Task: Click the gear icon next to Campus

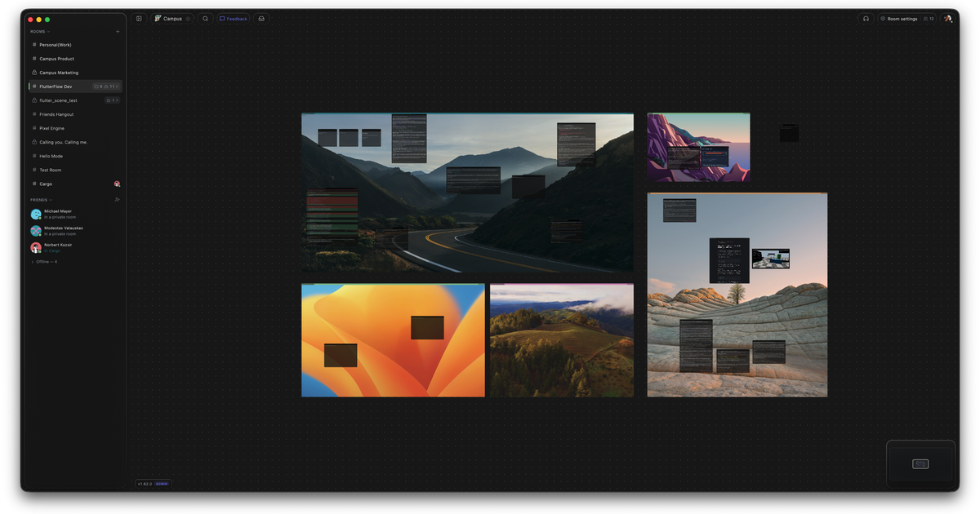Action: 188,19
